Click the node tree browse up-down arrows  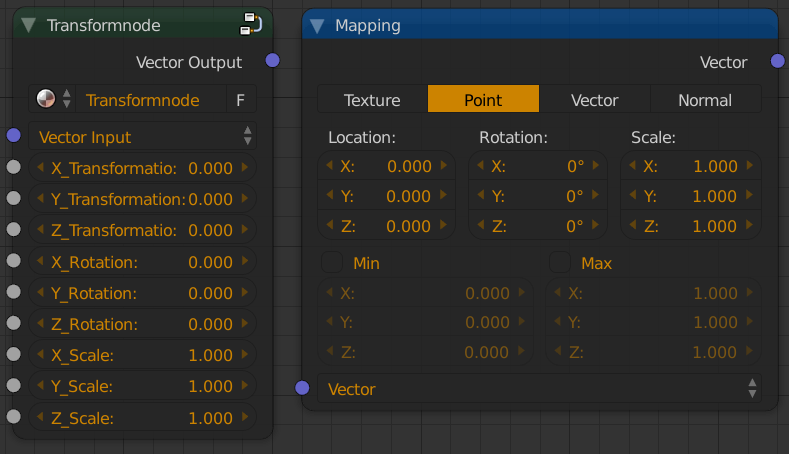(66, 99)
